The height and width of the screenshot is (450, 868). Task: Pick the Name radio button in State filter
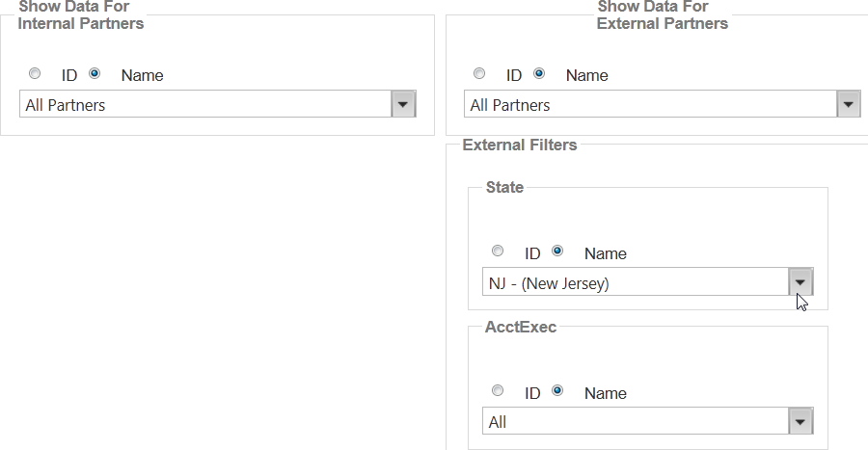[557, 251]
